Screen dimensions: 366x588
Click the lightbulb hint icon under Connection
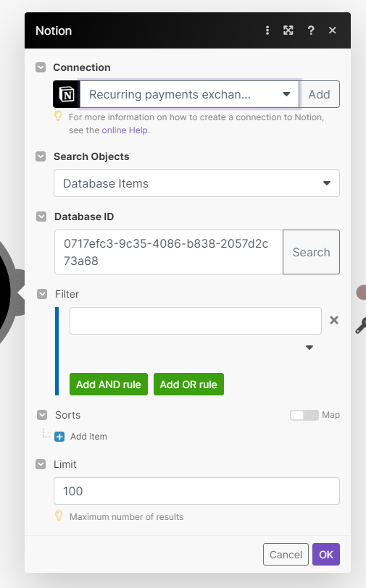coord(58,116)
